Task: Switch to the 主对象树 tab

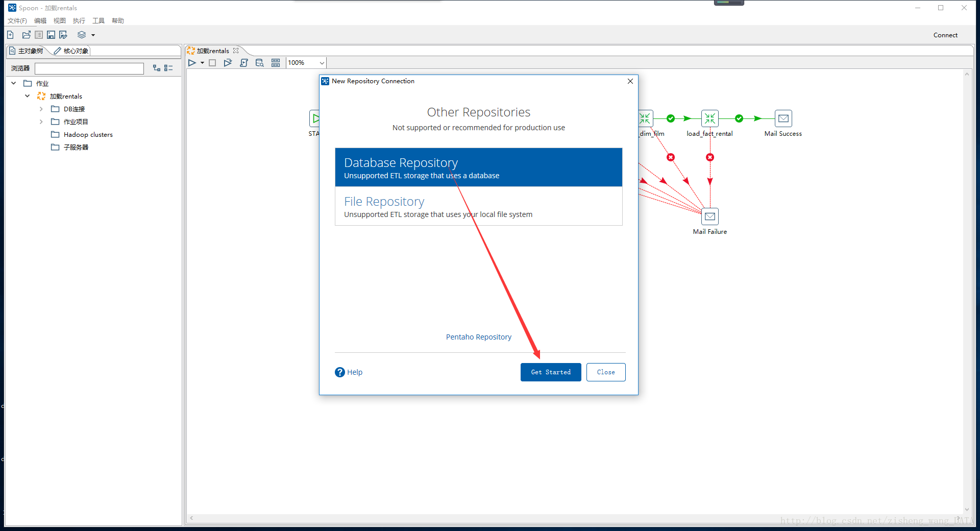Action: [27, 51]
